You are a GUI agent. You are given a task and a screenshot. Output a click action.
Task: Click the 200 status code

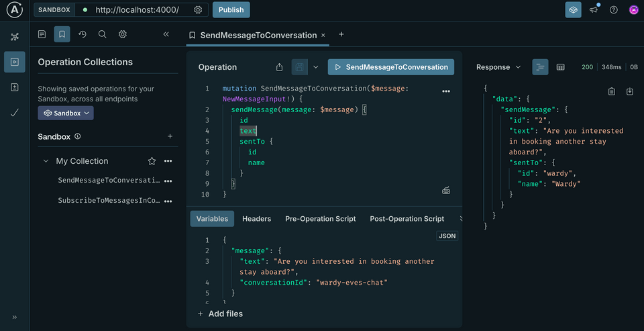(x=588, y=67)
